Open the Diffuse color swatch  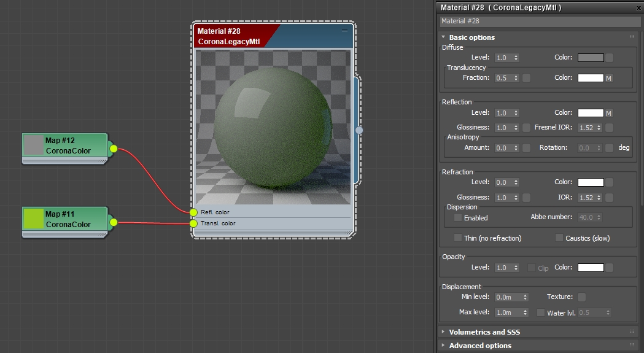pyautogui.click(x=591, y=58)
